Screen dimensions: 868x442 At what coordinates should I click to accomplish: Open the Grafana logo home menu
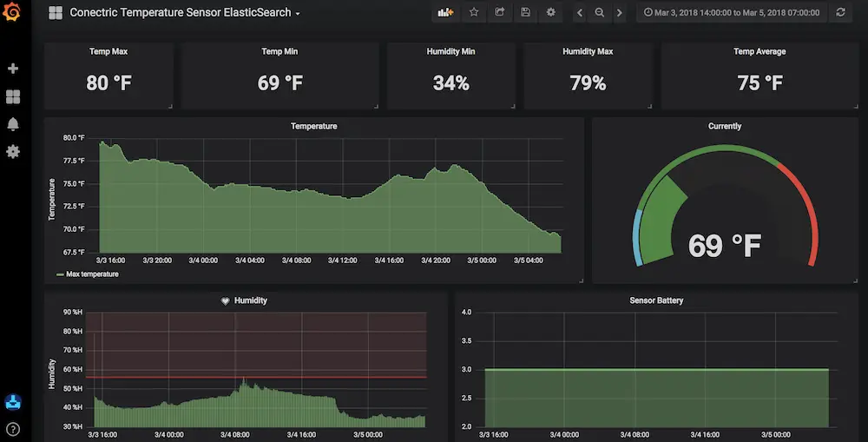point(12,12)
